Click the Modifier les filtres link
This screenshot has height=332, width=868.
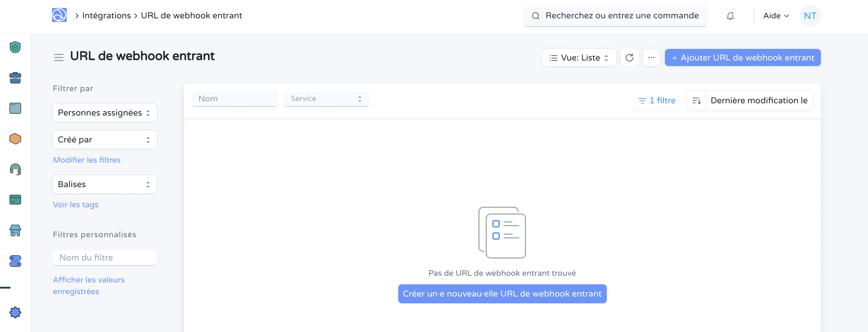pos(86,160)
